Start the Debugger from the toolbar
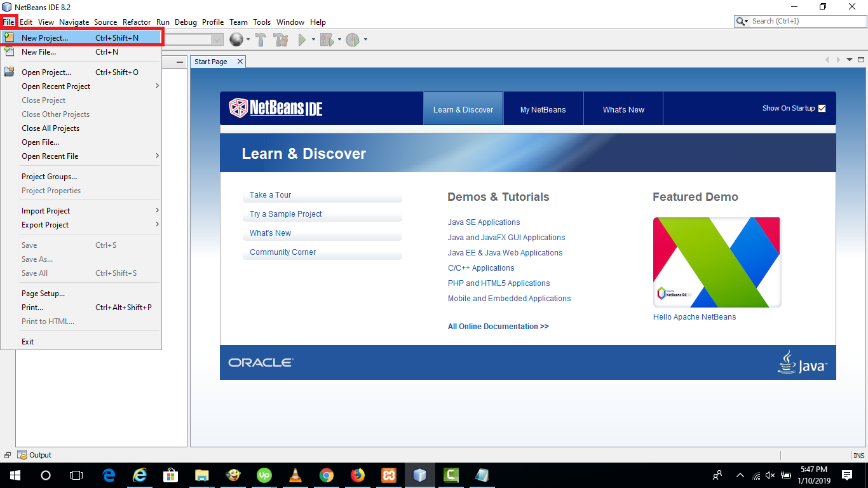Image resolution: width=868 pixels, height=488 pixels. pyautogui.click(x=326, y=39)
